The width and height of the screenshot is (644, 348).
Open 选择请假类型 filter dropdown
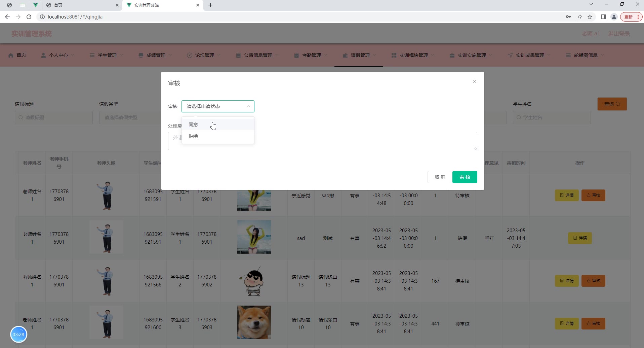point(130,117)
